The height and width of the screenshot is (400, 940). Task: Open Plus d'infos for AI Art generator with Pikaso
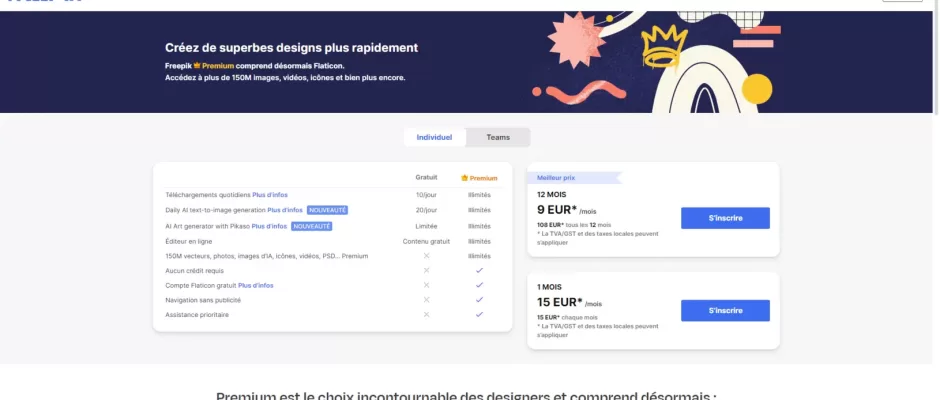tap(269, 226)
